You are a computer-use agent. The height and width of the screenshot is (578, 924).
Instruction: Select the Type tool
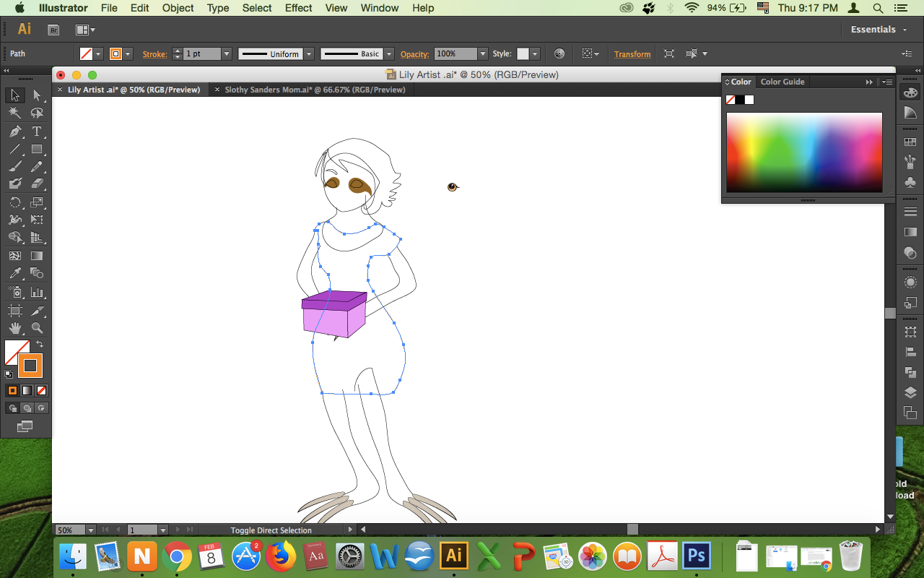(x=37, y=131)
